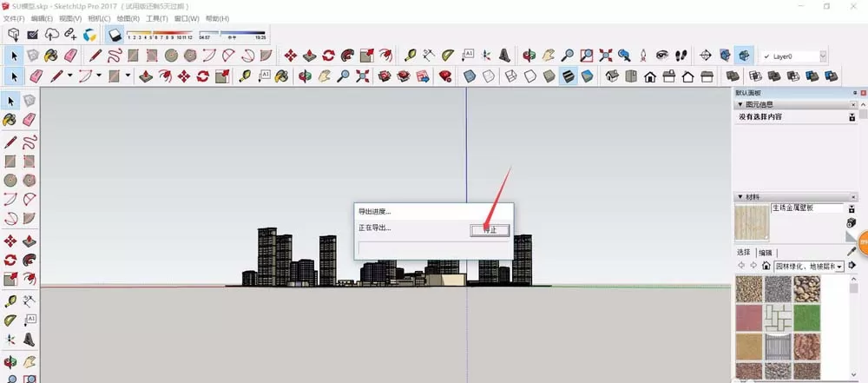
Task: Select the Outer Shell solid tool
Action: [x=733, y=76]
